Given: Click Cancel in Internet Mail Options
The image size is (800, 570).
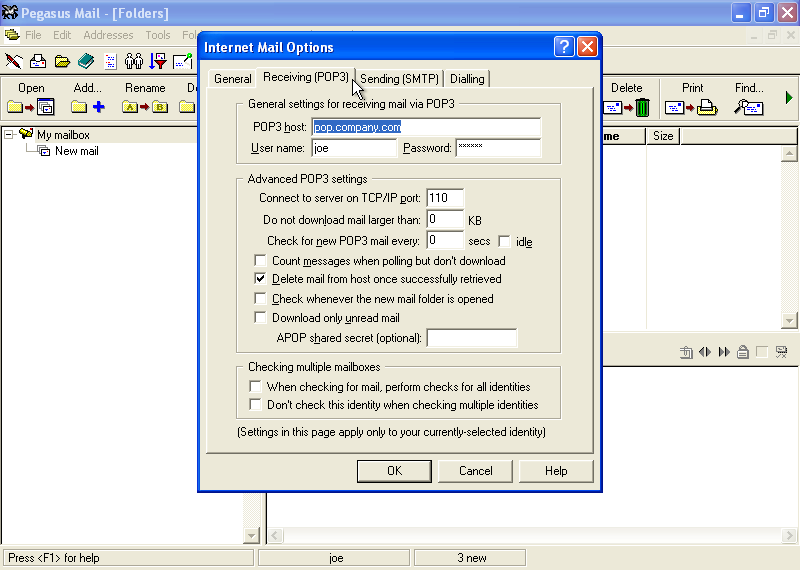Looking at the screenshot, I should [475, 470].
